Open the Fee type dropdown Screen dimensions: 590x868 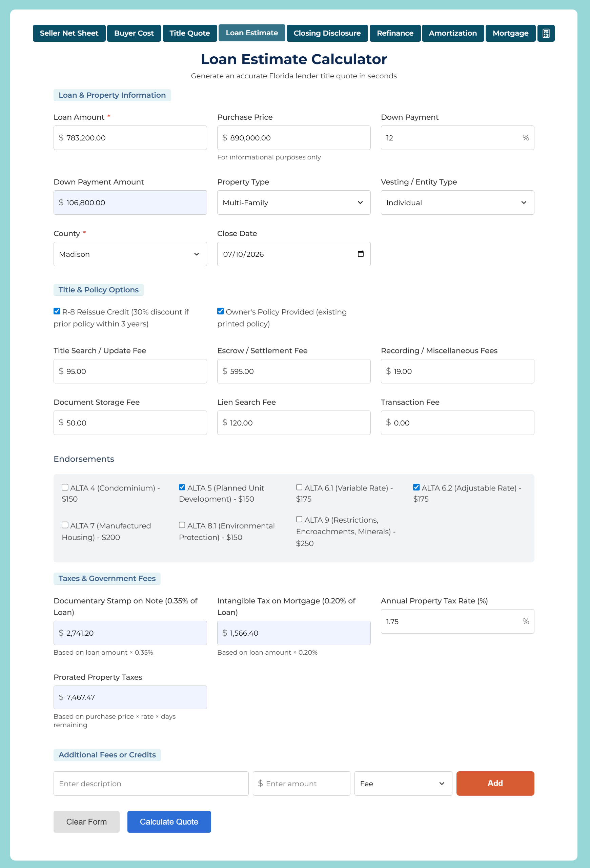click(x=403, y=784)
